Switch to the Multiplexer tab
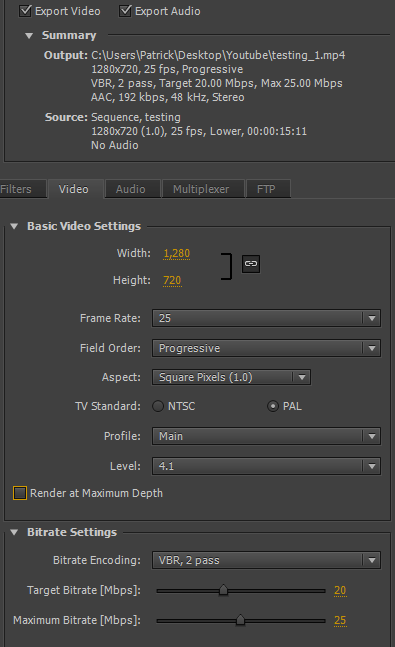Viewport: 395px width, 647px height. tap(203, 189)
